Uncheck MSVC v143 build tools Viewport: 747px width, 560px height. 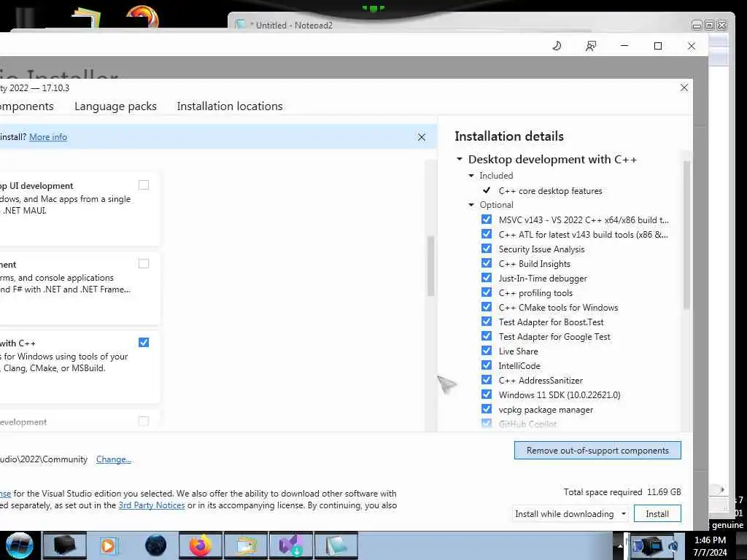[x=487, y=219]
